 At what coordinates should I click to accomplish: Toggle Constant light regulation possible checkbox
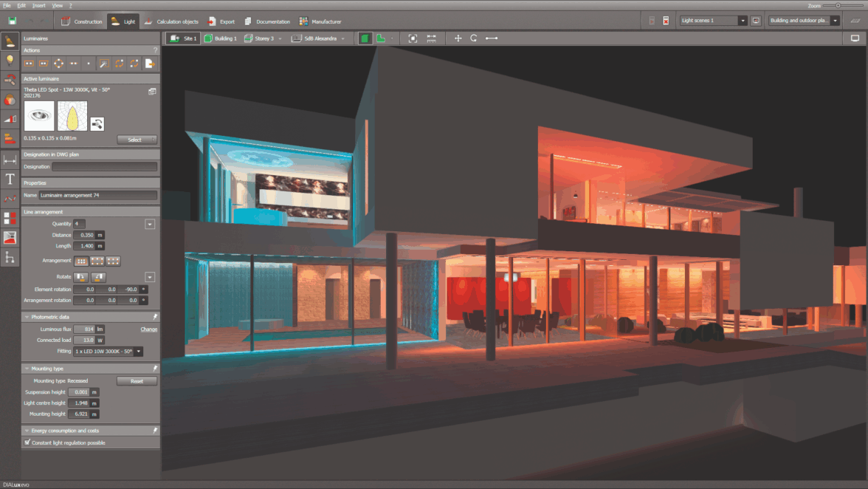27,442
